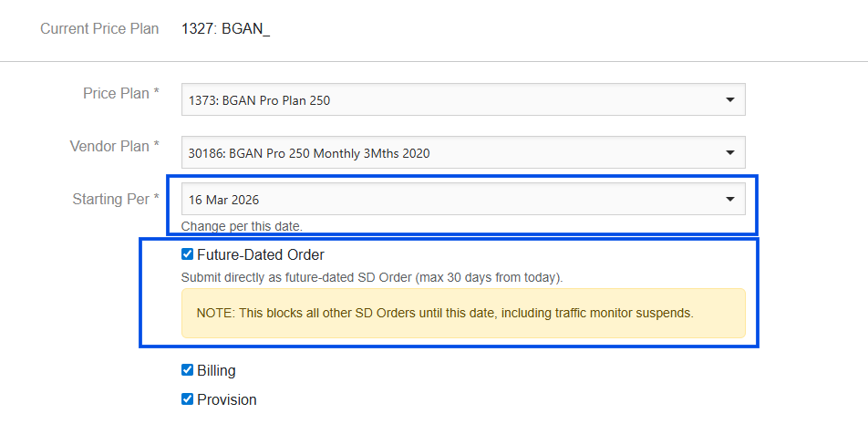Uncheck the Future-Dated Order checkbox
The image size is (868, 424).
[x=188, y=254]
